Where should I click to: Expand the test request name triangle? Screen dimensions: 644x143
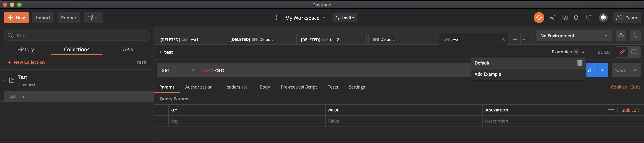[160, 52]
